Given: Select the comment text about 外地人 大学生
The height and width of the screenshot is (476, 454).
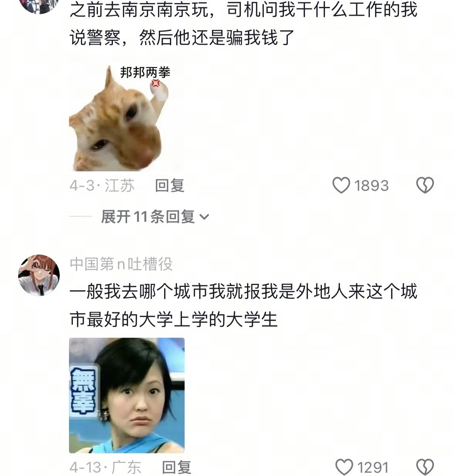Looking at the screenshot, I should point(244,305).
